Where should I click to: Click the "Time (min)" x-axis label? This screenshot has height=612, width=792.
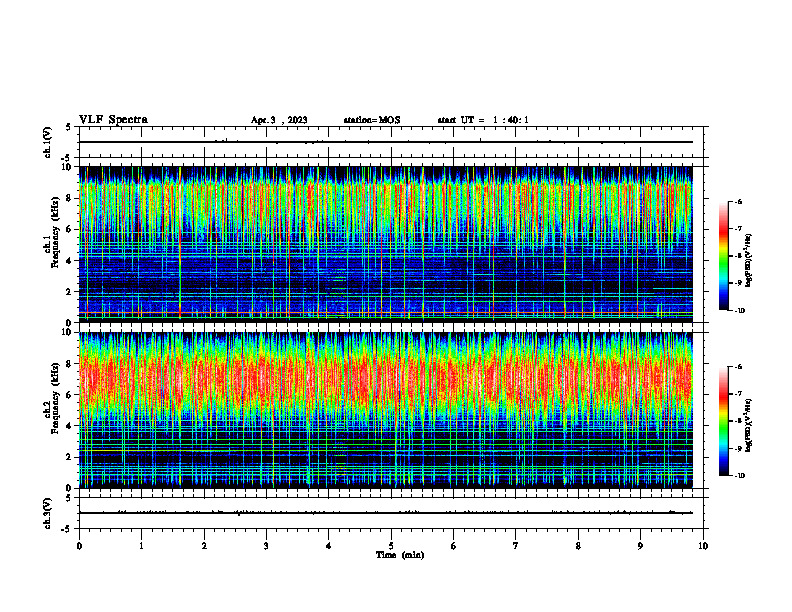point(400,555)
